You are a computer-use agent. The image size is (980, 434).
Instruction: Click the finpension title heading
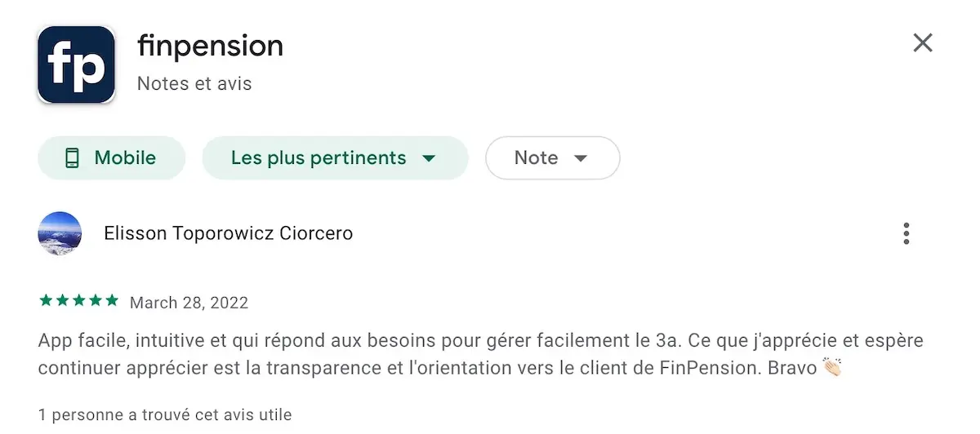click(210, 46)
